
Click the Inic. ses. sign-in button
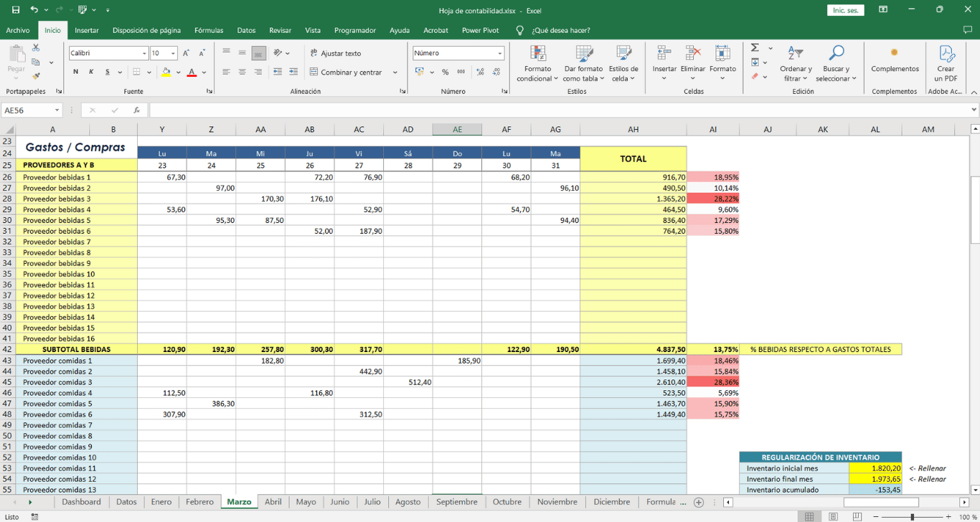(x=845, y=10)
